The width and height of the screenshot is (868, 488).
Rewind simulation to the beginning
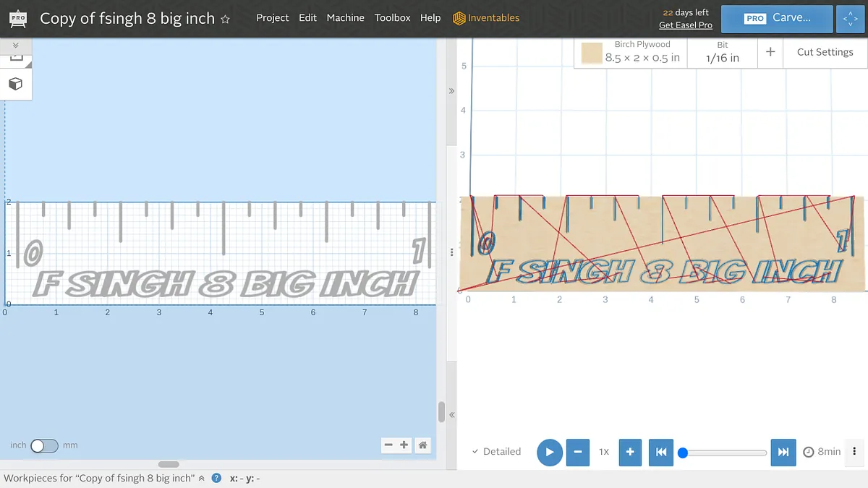click(660, 452)
